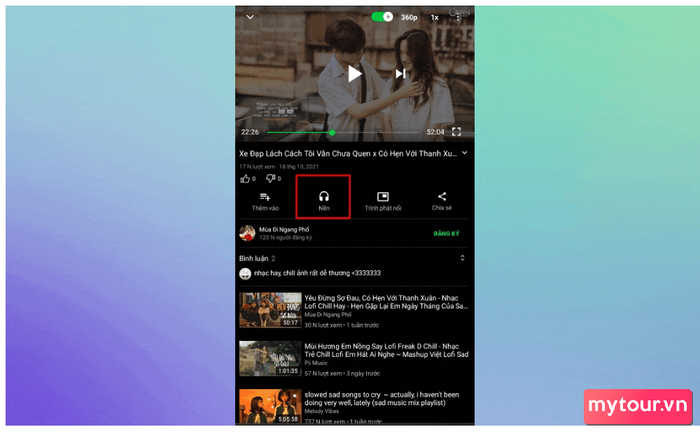
Task: Open the 360p quality selector
Action: click(x=409, y=17)
